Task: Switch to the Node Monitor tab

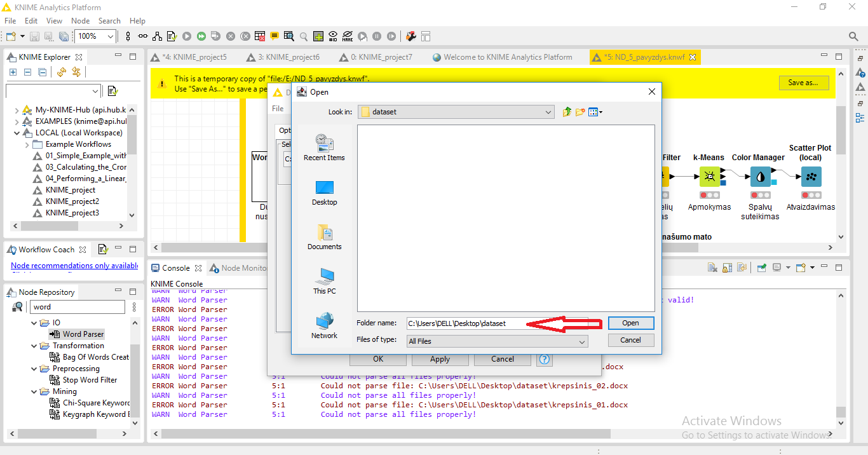Action: (238, 268)
